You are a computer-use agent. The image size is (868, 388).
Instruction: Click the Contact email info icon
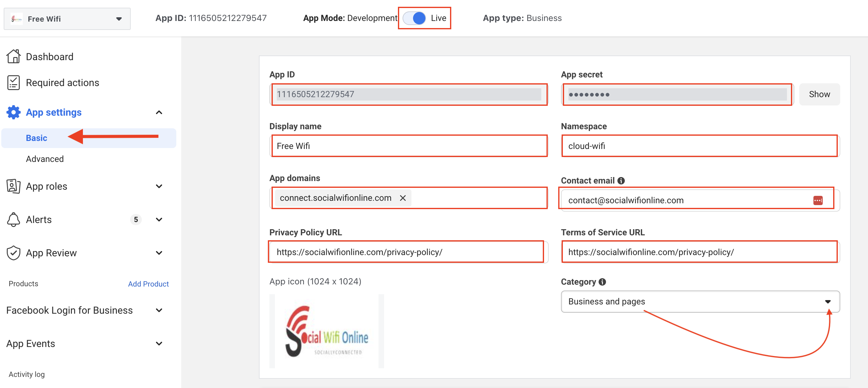pos(621,181)
